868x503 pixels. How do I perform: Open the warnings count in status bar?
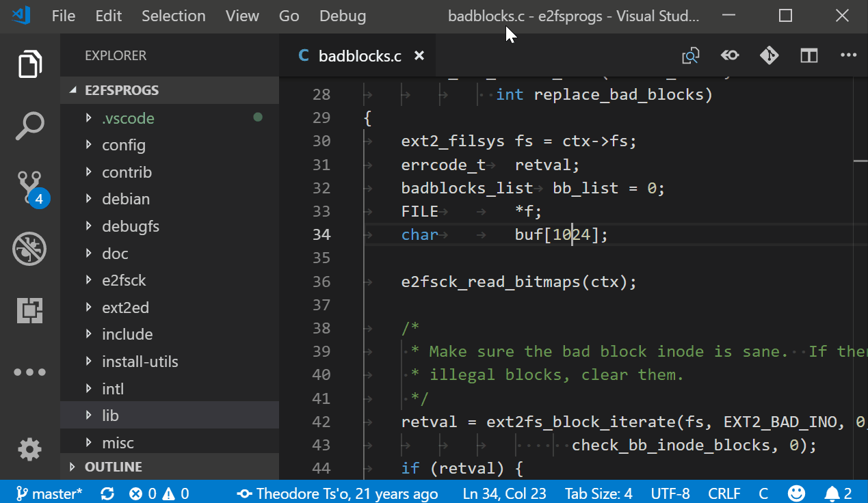(176, 493)
